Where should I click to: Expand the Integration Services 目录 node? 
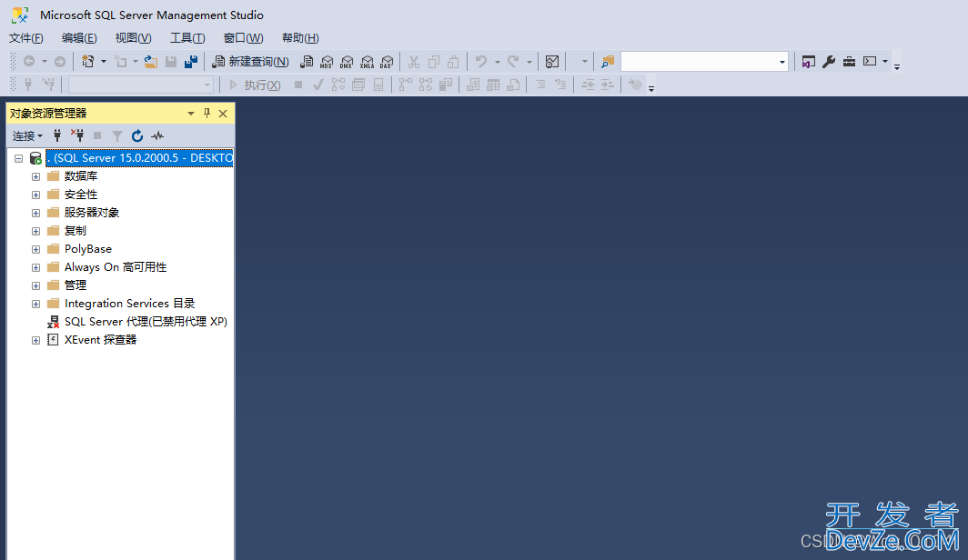point(35,304)
